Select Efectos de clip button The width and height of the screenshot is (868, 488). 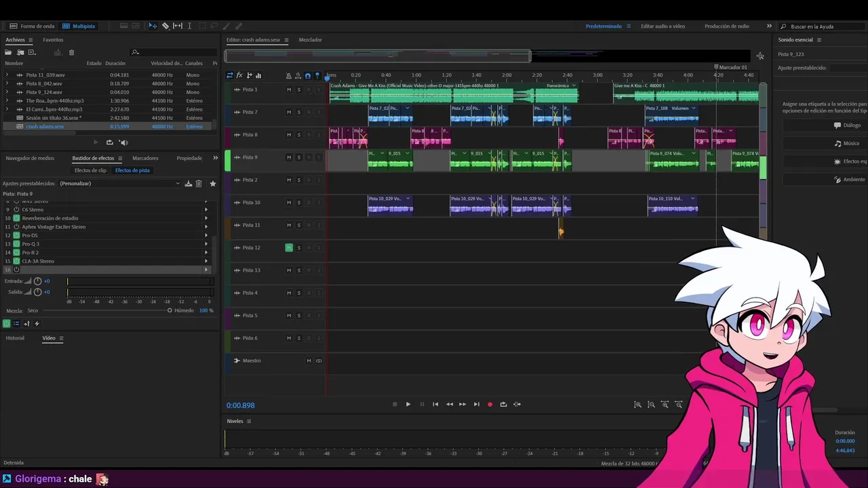[90, 170]
